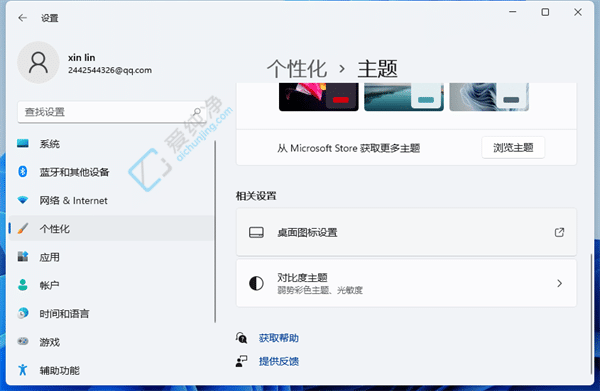600x391 pixels.
Task: Open 网络 & Internet settings
Action: (111, 200)
